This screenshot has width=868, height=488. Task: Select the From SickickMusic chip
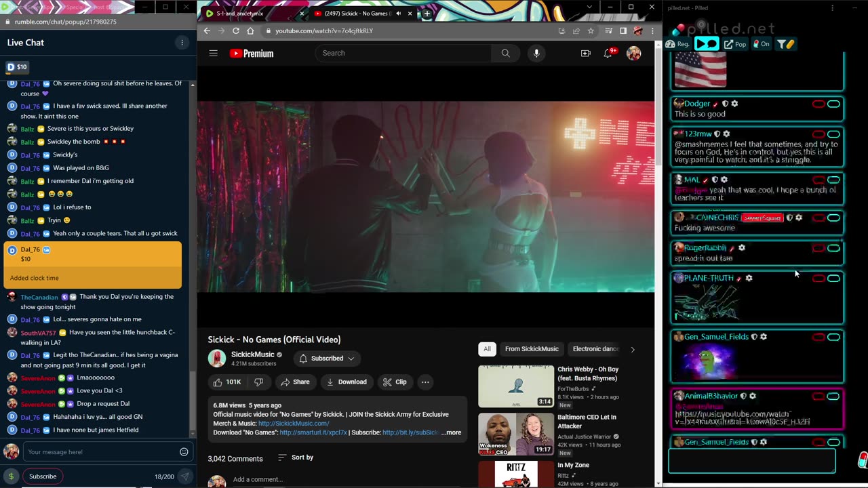[532, 349]
